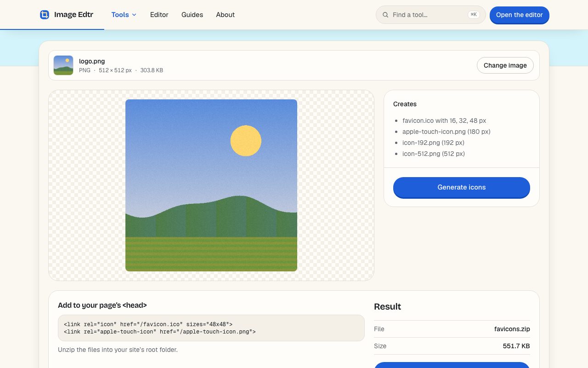Click the landscape image preview
Screen dimensions: 588x368
tap(211, 185)
